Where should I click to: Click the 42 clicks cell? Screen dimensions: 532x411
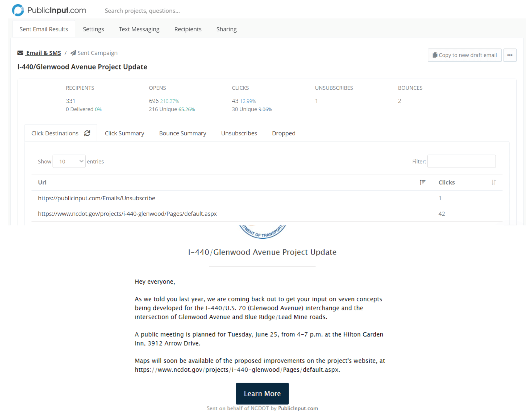[x=442, y=214]
